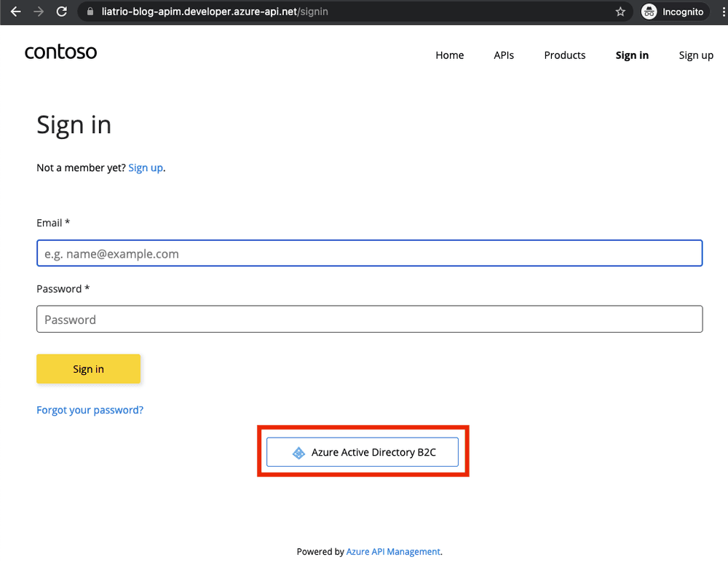Bookmark this page with the star icon
This screenshot has width=728, height=562.
pos(620,12)
